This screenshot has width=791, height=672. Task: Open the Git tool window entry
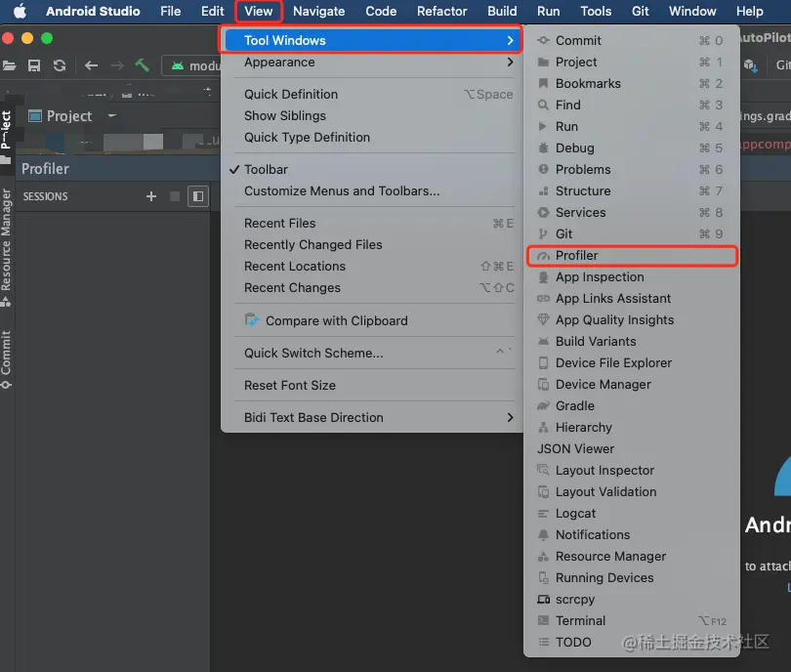tap(632, 233)
